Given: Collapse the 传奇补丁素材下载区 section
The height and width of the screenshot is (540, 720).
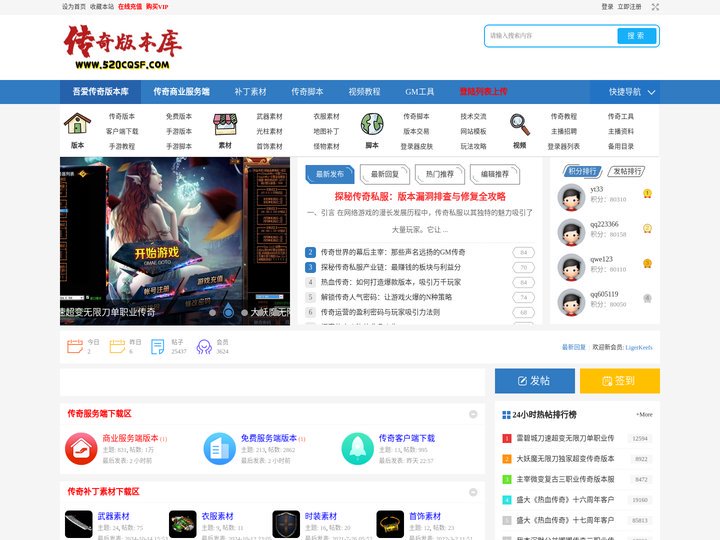Looking at the screenshot, I should [473, 492].
